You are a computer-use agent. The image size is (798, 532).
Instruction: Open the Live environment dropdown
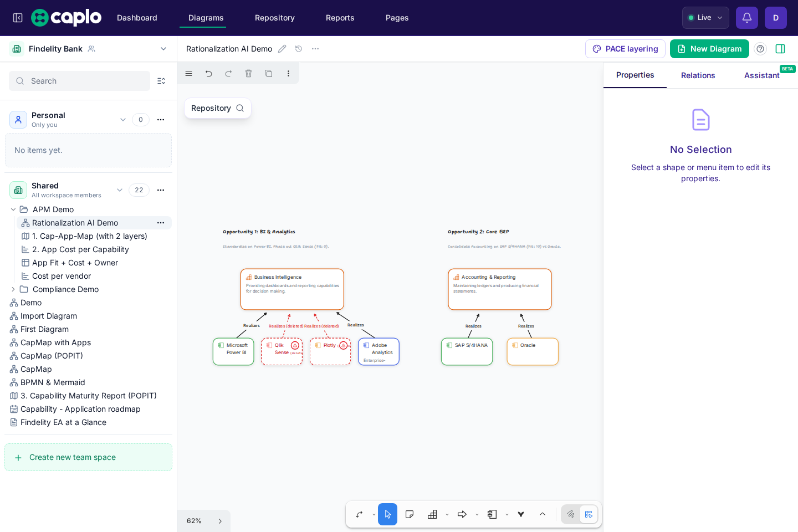pos(705,18)
